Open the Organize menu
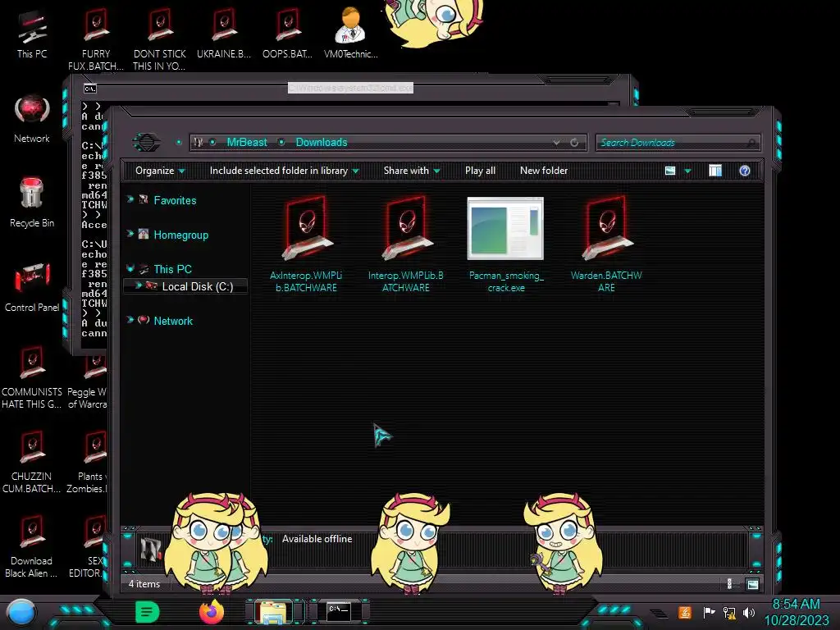The height and width of the screenshot is (630, 840). (x=160, y=171)
